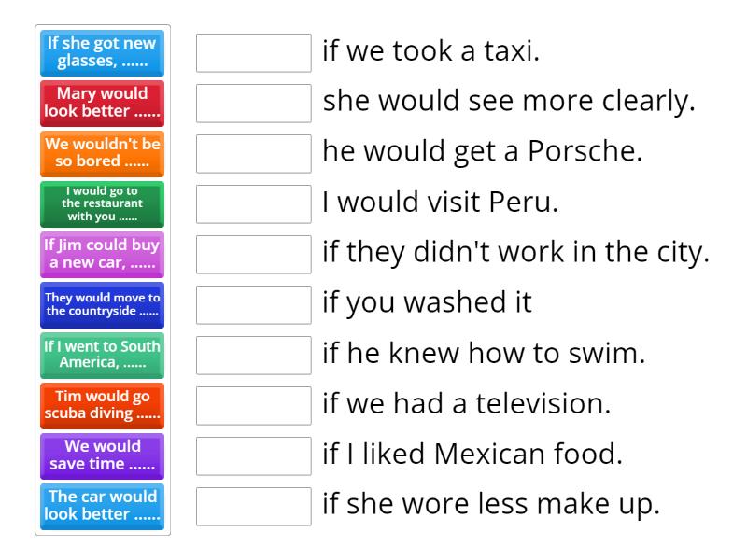Select the tile 'If she got new glasses, ......'
747x560 pixels.
coord(102,53)
